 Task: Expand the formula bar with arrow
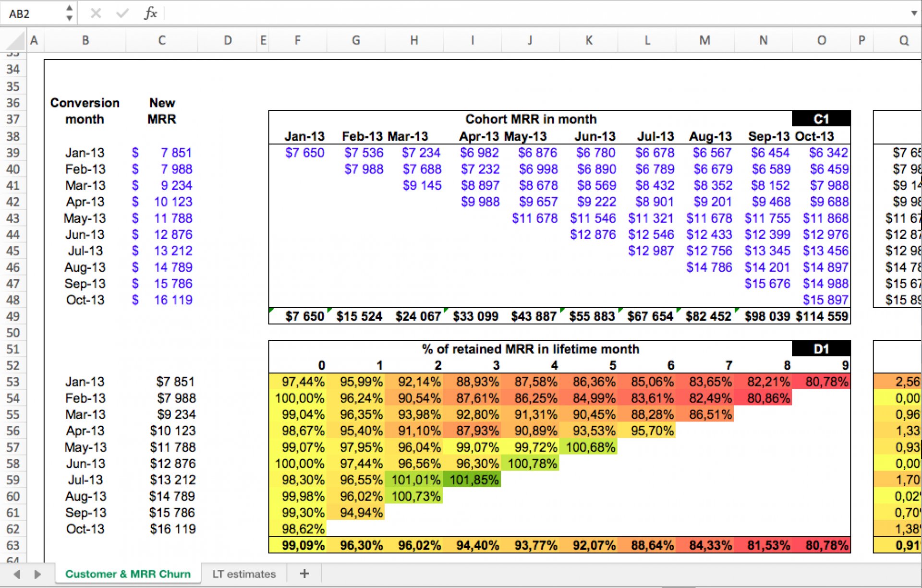914,13
